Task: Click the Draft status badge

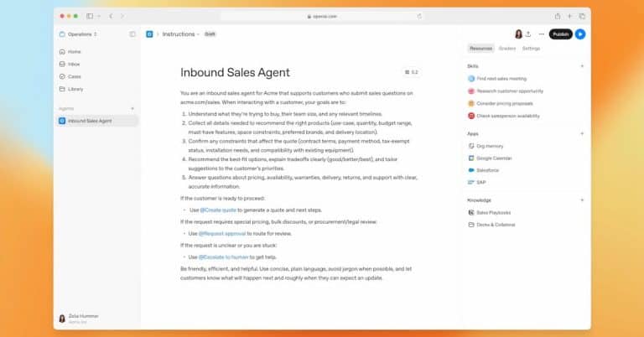Action: [210, 34]
